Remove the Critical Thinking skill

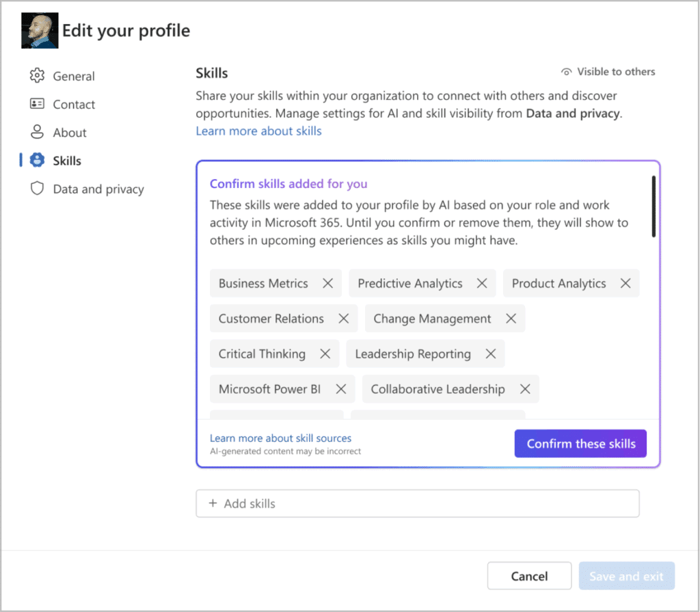tap(325, 354)
